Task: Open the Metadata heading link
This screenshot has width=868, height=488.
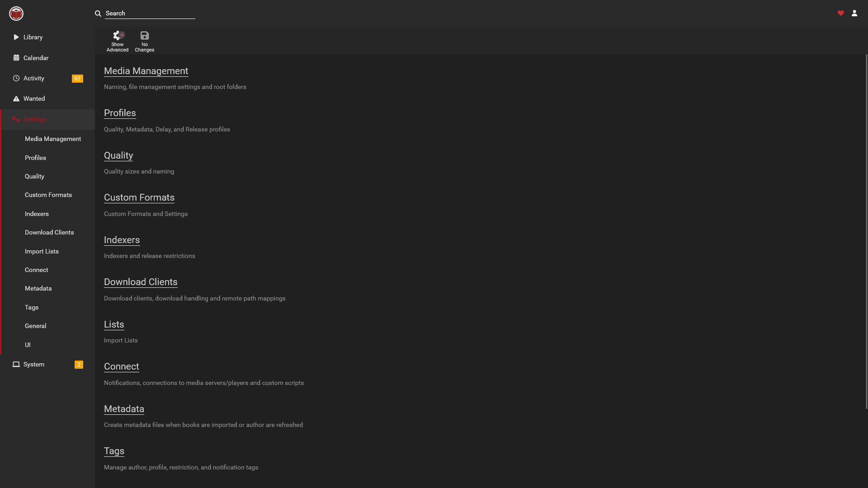Action: [x=124, y=409]
